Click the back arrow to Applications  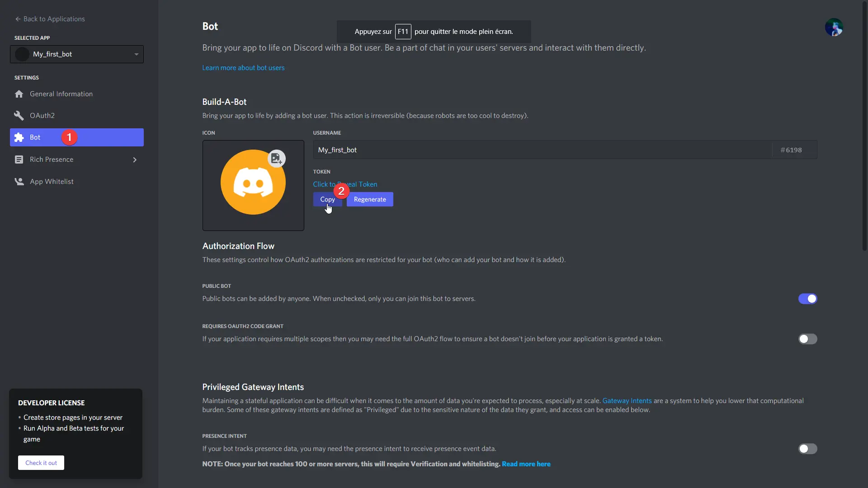click(18, 19)
